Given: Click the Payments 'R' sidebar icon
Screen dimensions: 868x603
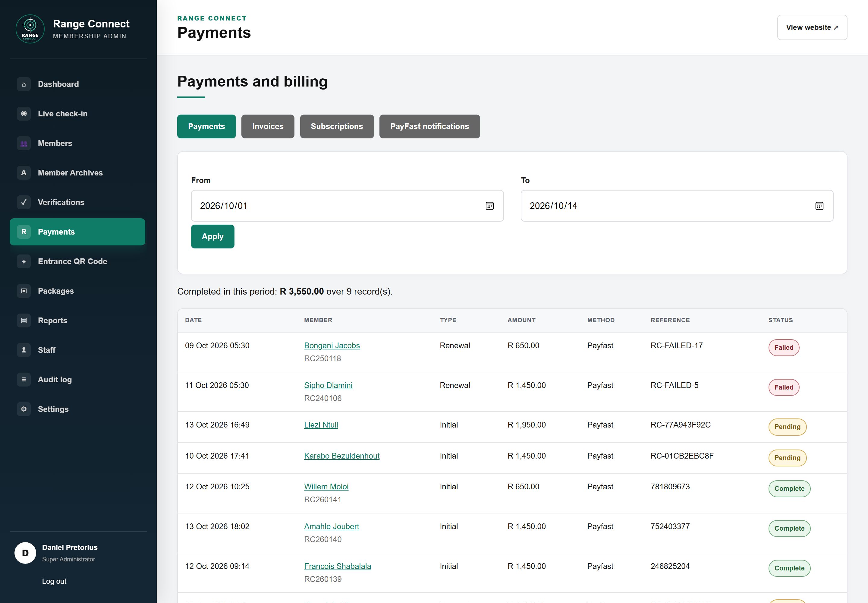Looking at the screenshot, I should pyautogui.click(x=24, y=232).
